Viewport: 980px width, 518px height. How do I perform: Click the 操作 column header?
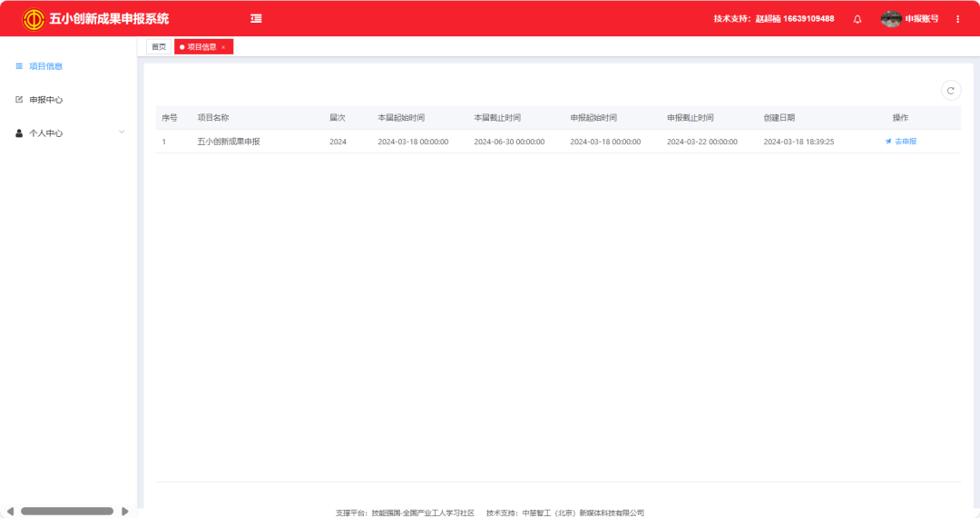coord(901,117)
